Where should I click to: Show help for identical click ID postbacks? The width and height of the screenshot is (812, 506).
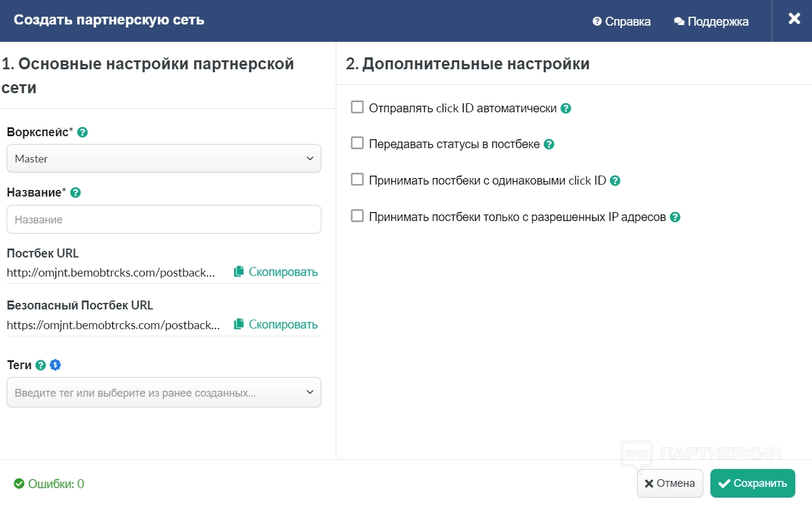(x=615, y=180)
